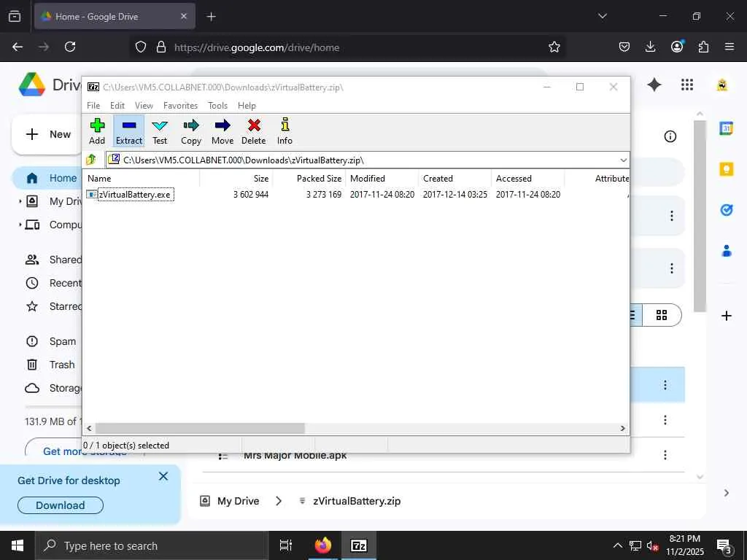This screenshot has width=747, height=560.
Task: Click Get add-ons plus icon
Action: pos(726,316)
